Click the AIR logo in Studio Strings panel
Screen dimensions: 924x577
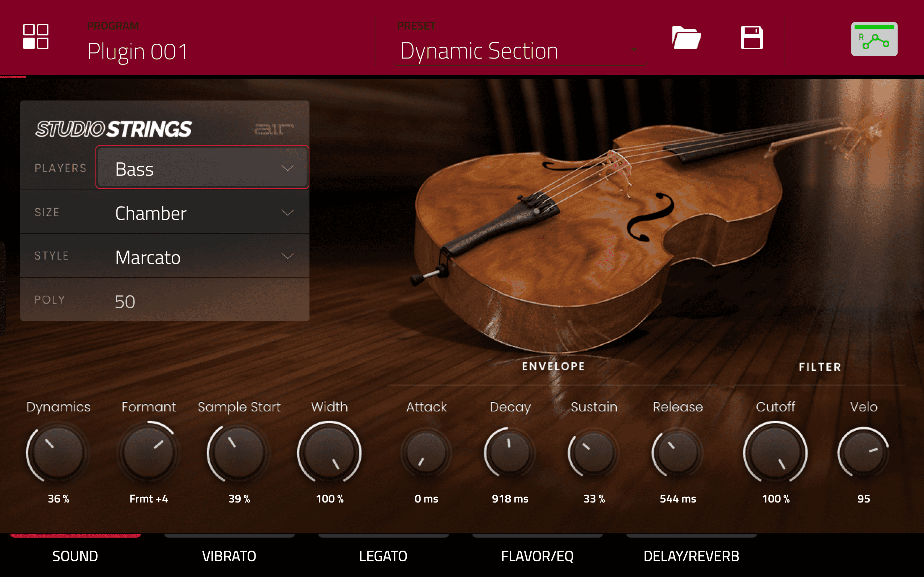274,129
